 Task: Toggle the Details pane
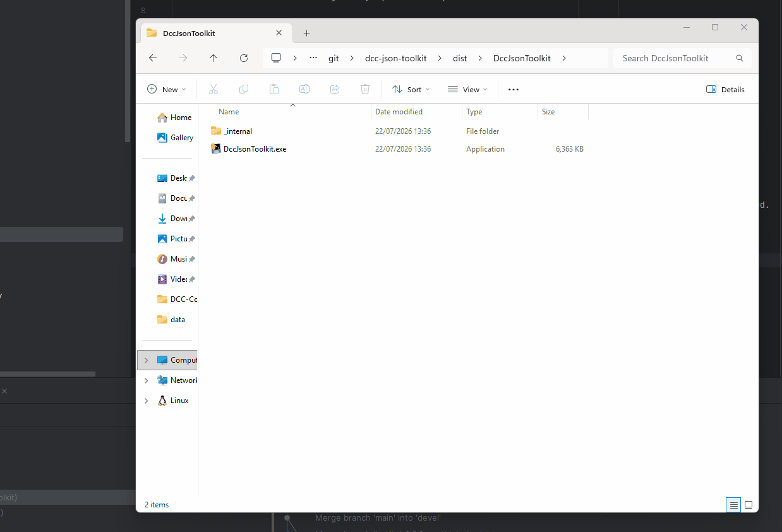(725, 89)
